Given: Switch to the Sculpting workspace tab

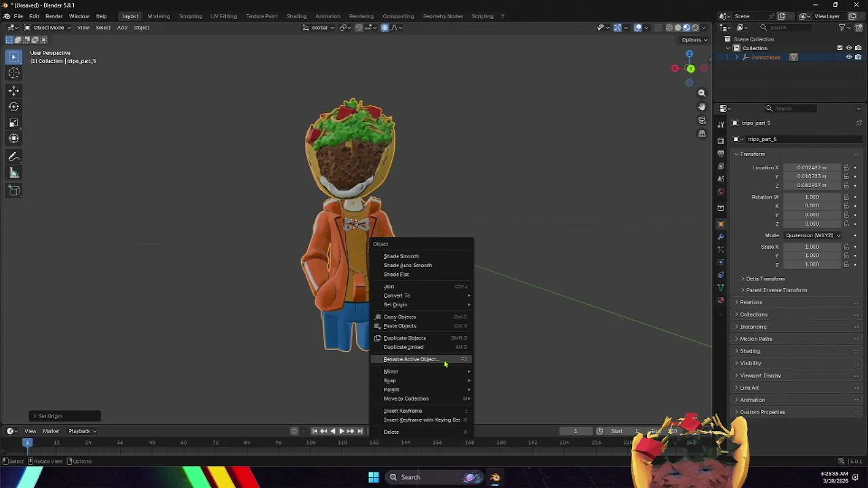Looking at the screenshot, I should (190, 16).
